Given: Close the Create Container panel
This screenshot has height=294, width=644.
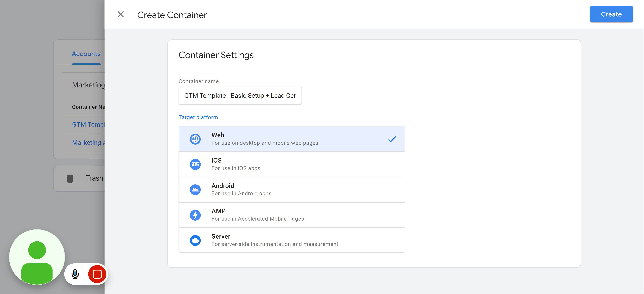Looking at the screenshot, I should pos(121,14).
